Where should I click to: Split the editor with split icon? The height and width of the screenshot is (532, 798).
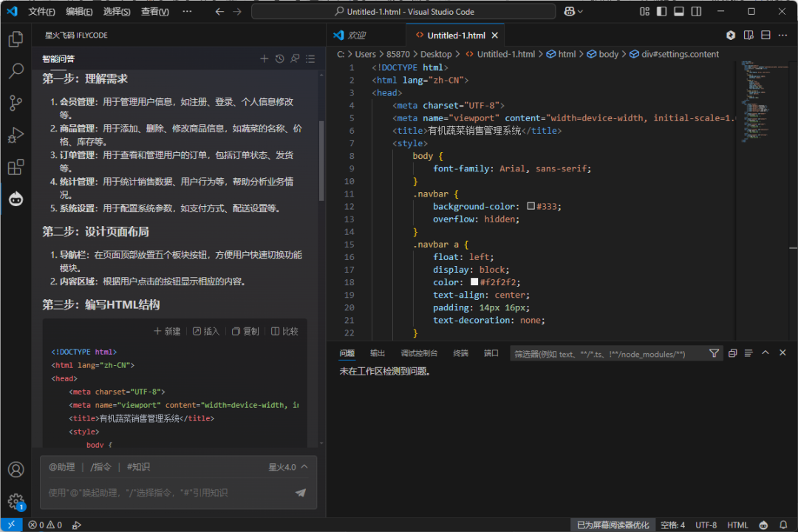765,35
